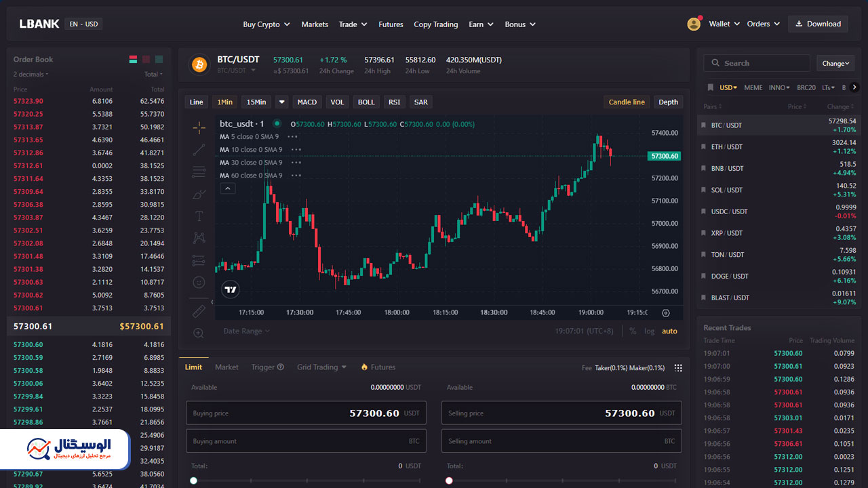
Task: Switch to the Market order tab
Action: 226,367
